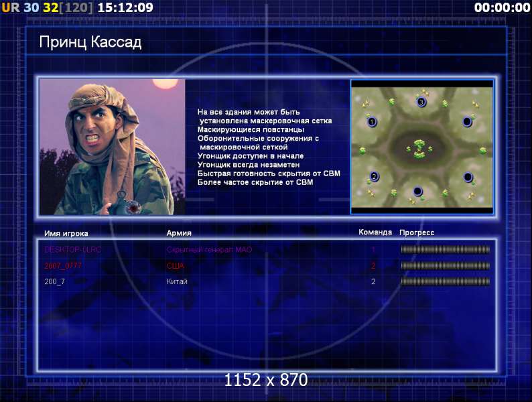The image size is (532, 402).
Task: Click 'Более частое скрытие от СВМ'
Action: pyautogui.click(x=255, y=182)
